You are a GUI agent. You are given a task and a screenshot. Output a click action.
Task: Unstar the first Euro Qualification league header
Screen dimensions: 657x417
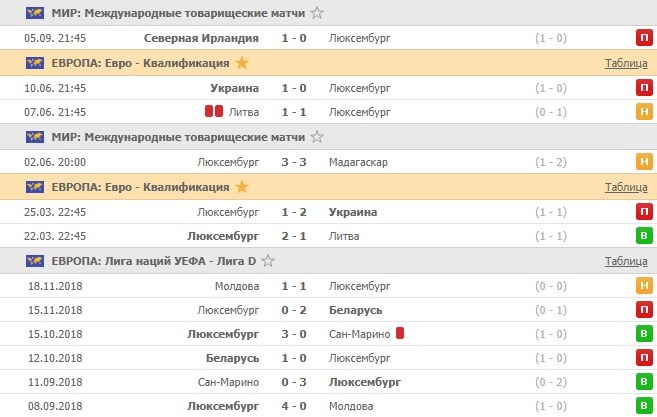coord(239,63)
